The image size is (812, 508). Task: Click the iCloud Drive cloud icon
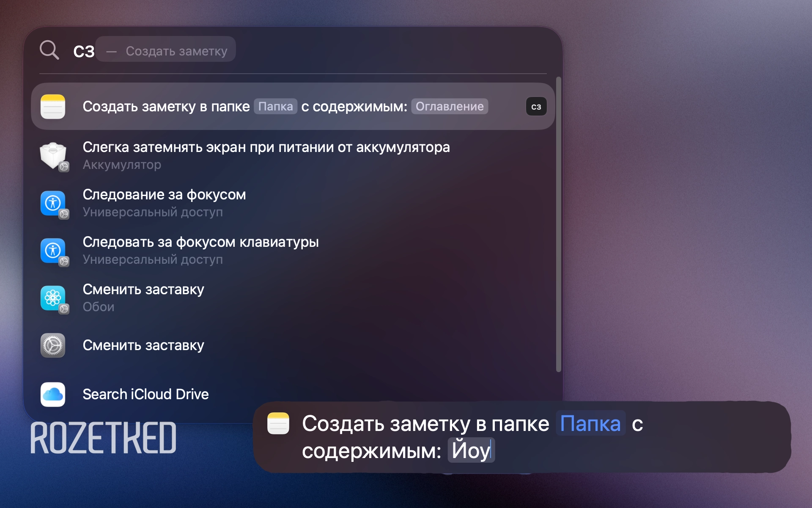coord(53,395)
